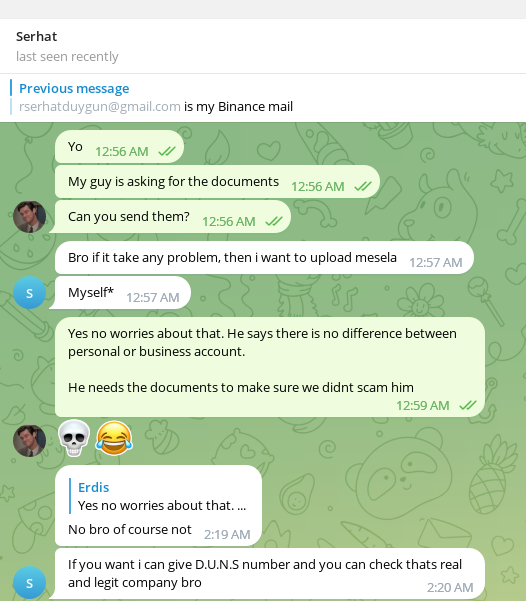This screenshot has height=601, width=526.
Task: Click double checkmarks on the 'Can you send them?' message
Action: pos(274,221)
